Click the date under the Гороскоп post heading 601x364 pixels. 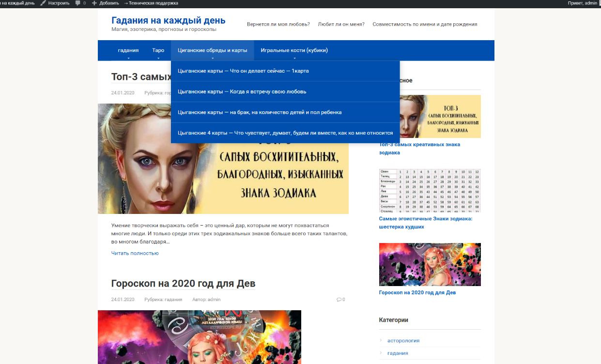click(123, 300)
